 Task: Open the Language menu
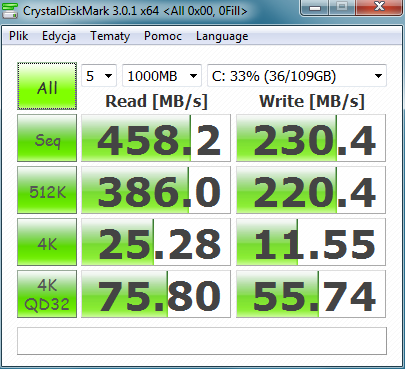(x=222, y=36)
